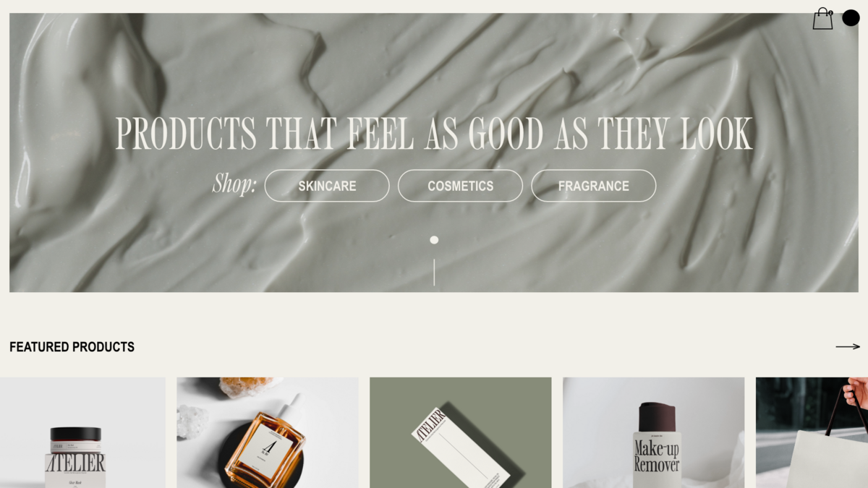Open the Atelier box on green background
The width and height of the screenshot is (868, 488).
click(460, 432)
